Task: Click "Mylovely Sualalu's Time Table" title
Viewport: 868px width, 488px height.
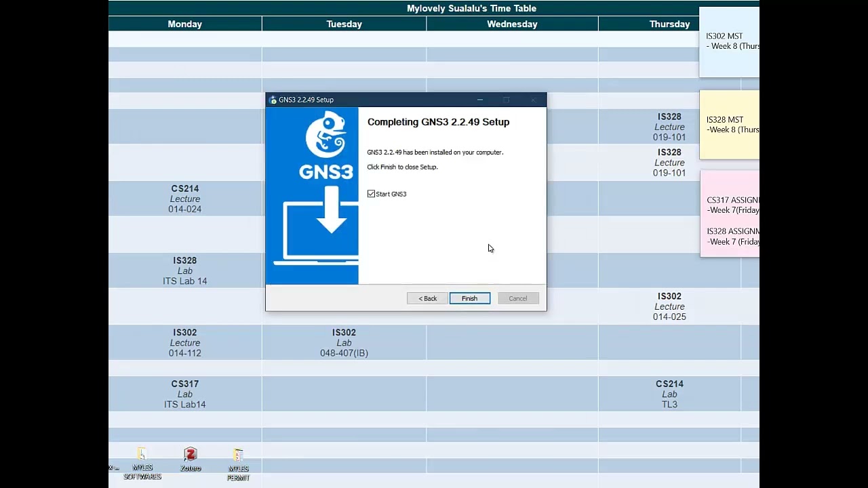Action: [472, 8]
